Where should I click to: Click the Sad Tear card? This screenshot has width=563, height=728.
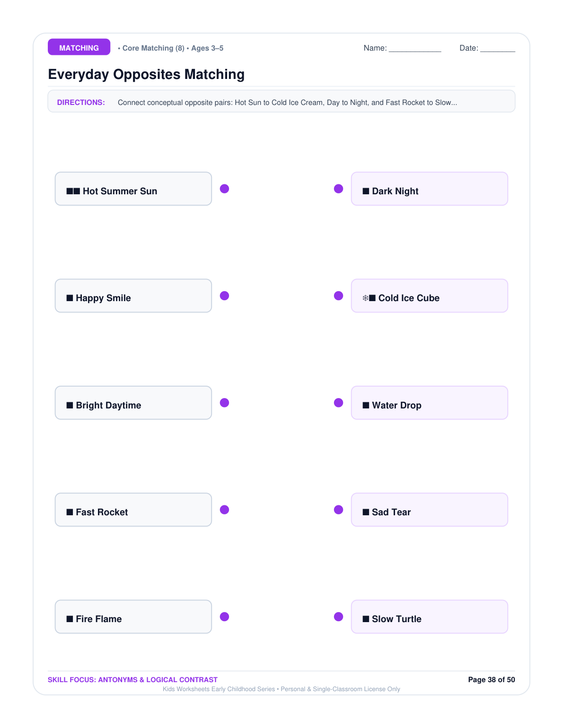pyautogui.click(x=430, y=510)
